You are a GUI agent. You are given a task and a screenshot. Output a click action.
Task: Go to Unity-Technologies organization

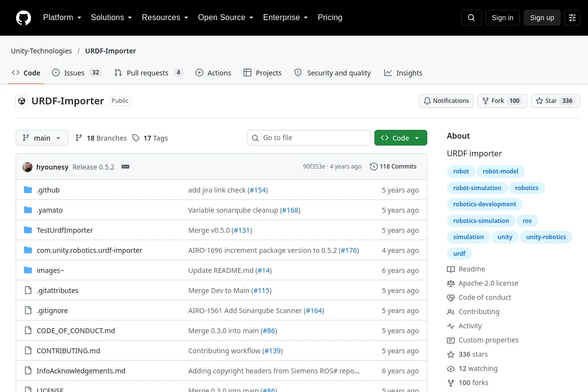41,51
